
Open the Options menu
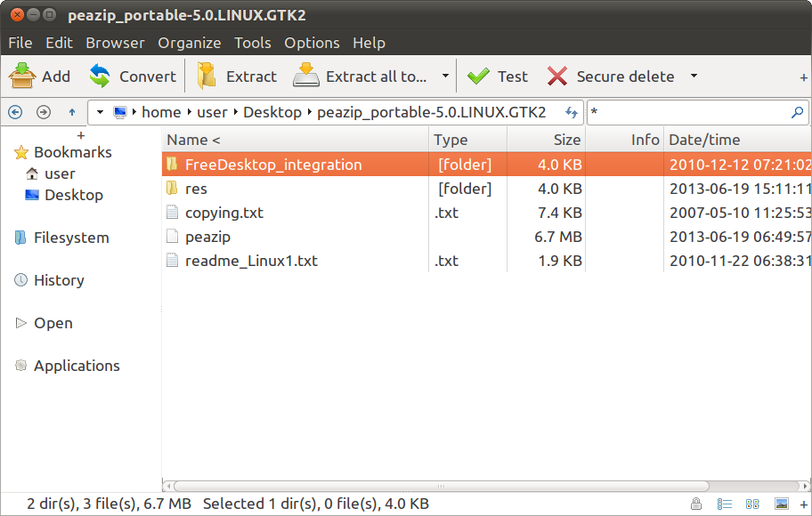[312, 43]
